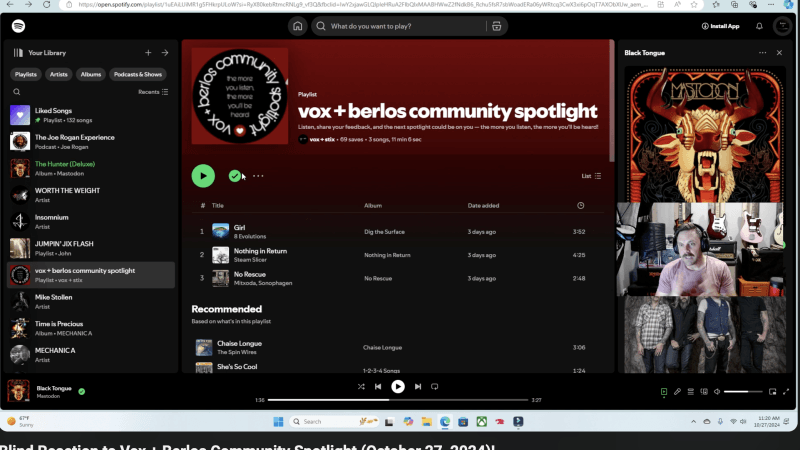Mute the volume speaker icon
This screenshot has width=800, height=450.
pyautogui.click(x=717, y=392)
